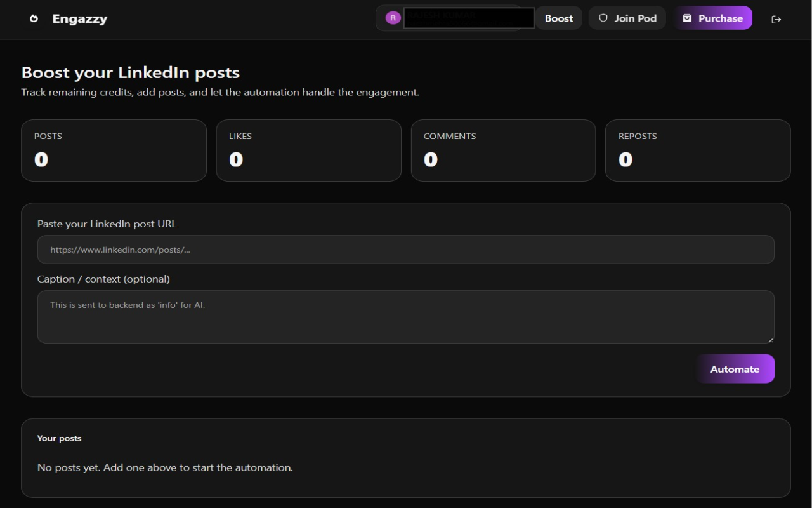Click into the Caption / context textarea
This screenshot has width=812, height=508.
406,317
